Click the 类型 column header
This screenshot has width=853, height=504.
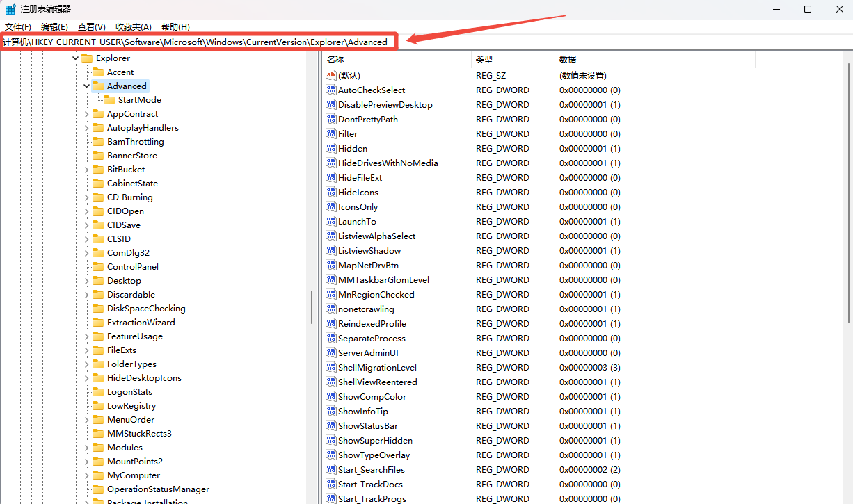click(513, 59)
